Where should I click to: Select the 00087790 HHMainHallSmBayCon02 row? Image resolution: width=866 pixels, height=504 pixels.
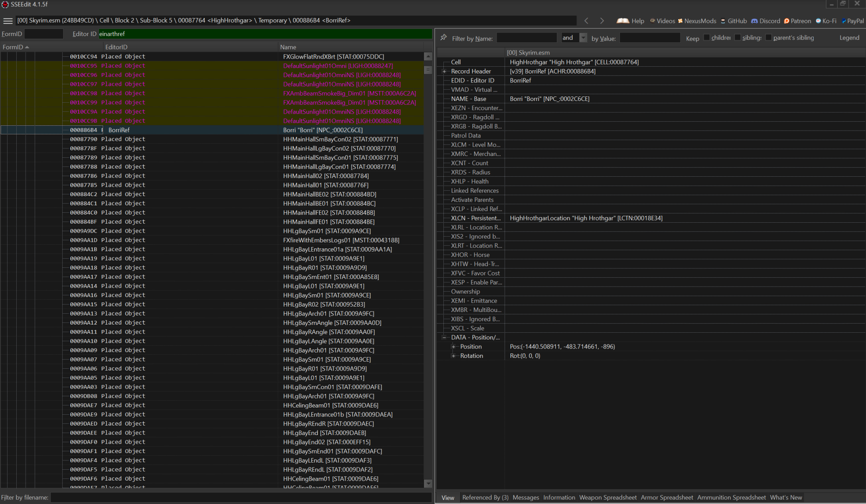pyautogui.click(x=212, y=139)
